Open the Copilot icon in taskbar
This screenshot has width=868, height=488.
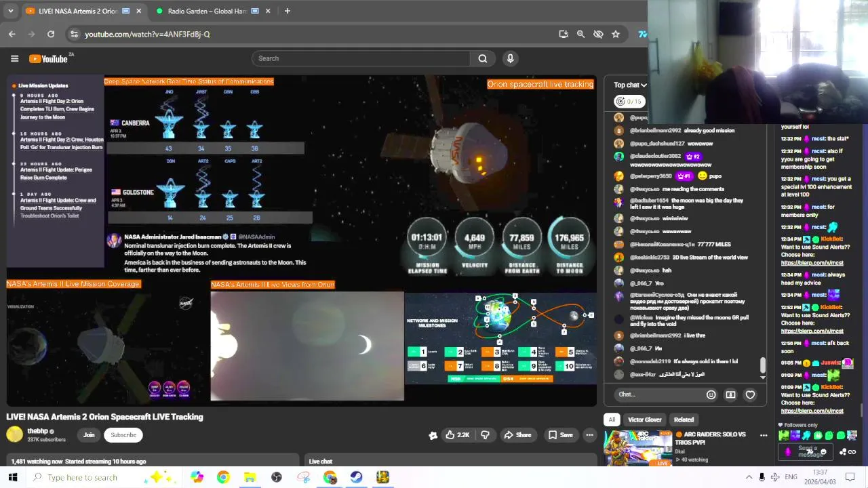(x=197, y=477)
